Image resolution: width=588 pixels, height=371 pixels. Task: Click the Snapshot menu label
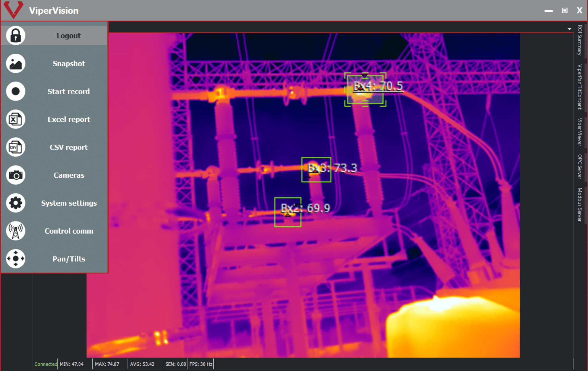pos(69,63)
